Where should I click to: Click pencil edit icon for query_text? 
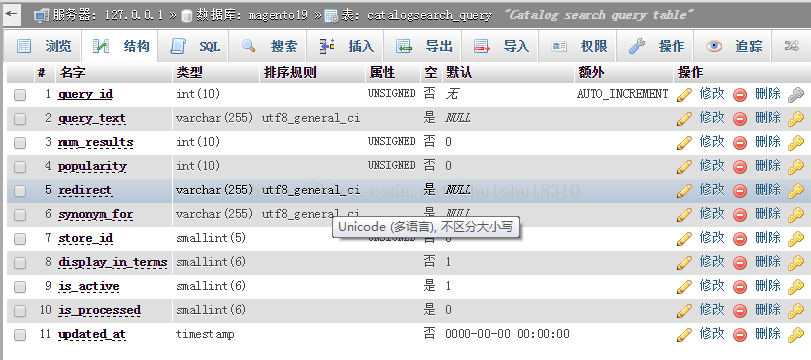tap(684, 119)
